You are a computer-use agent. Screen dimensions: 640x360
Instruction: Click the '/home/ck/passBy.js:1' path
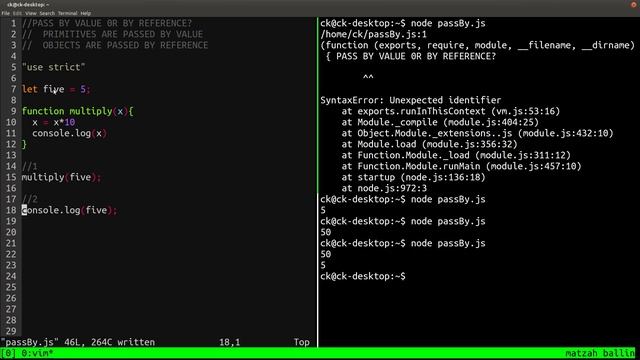click(373, 34)
